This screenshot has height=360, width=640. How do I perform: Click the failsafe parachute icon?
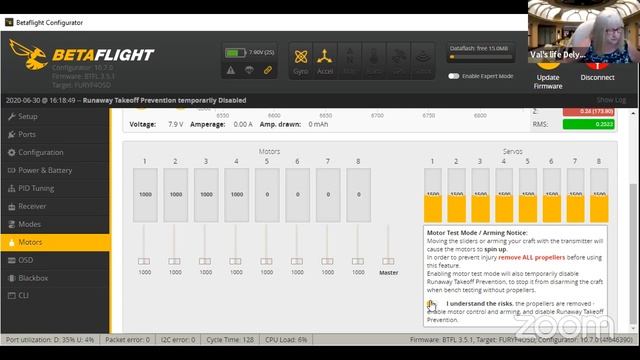[x=249, y=70]
